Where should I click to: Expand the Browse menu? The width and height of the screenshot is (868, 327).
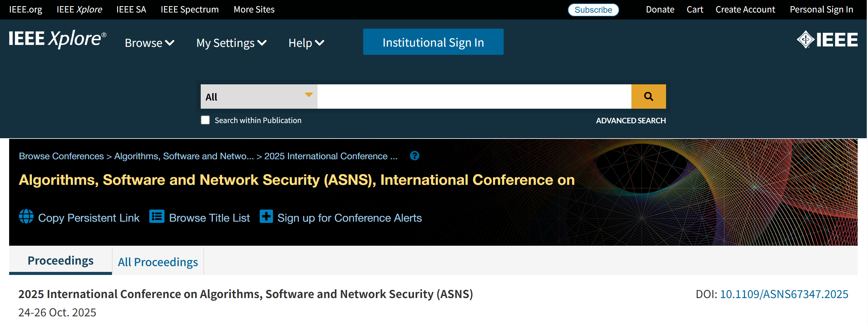(149, 43)
